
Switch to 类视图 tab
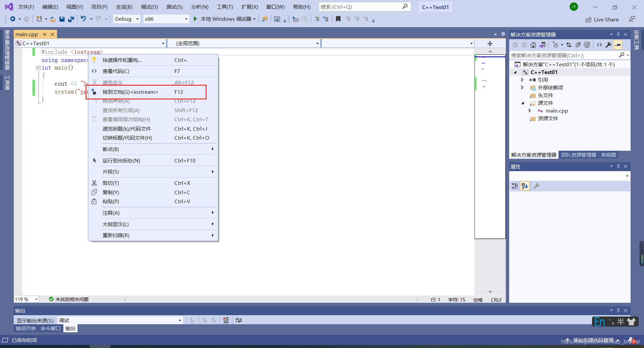tap(608, 155)
